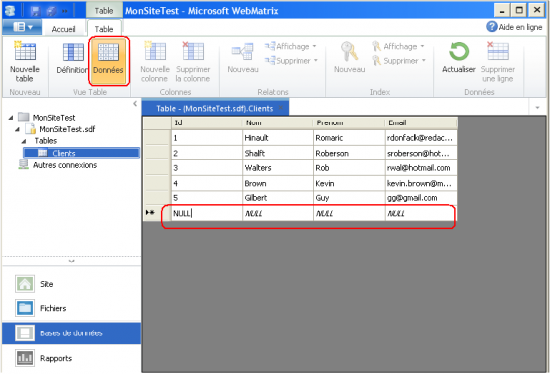The height and width of the screenshot is (374, 550).
Task: Click the Actualiser refresh icon
Action: click(x=459, y=51)
